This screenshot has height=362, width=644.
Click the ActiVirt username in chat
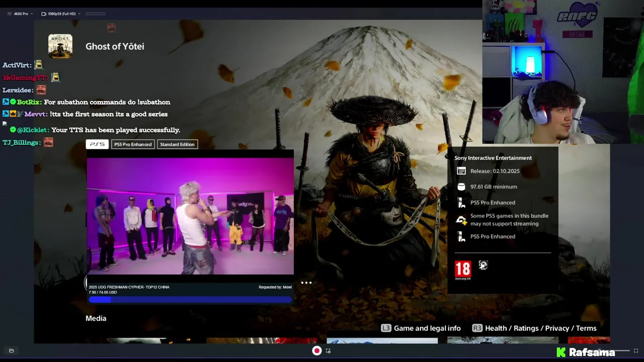[17, 65]
